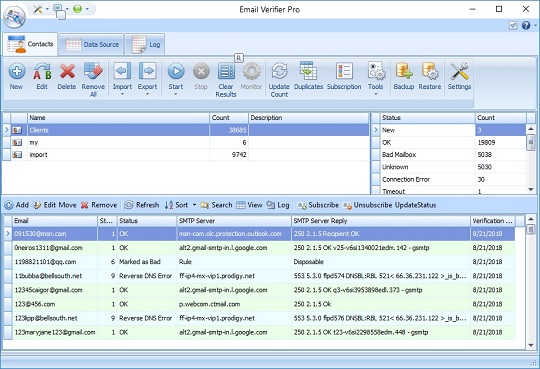Click the Email column header

point(55,221)
